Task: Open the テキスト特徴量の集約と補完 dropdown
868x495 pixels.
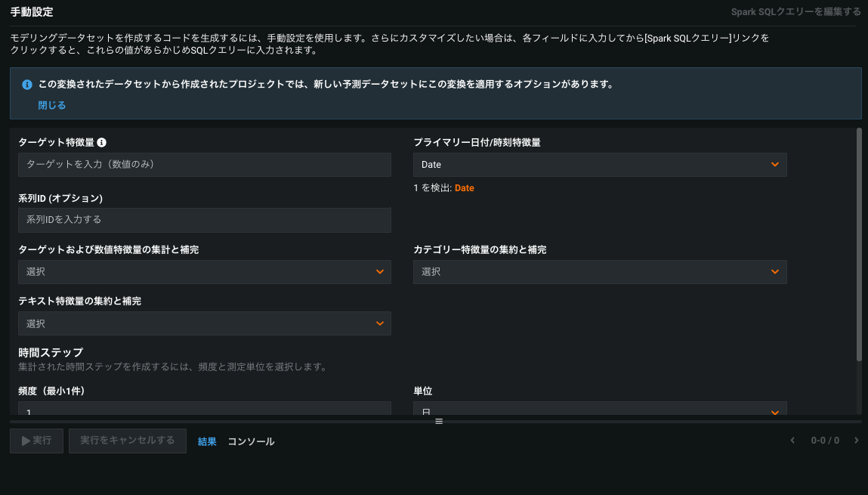Action: coord(204,323)
